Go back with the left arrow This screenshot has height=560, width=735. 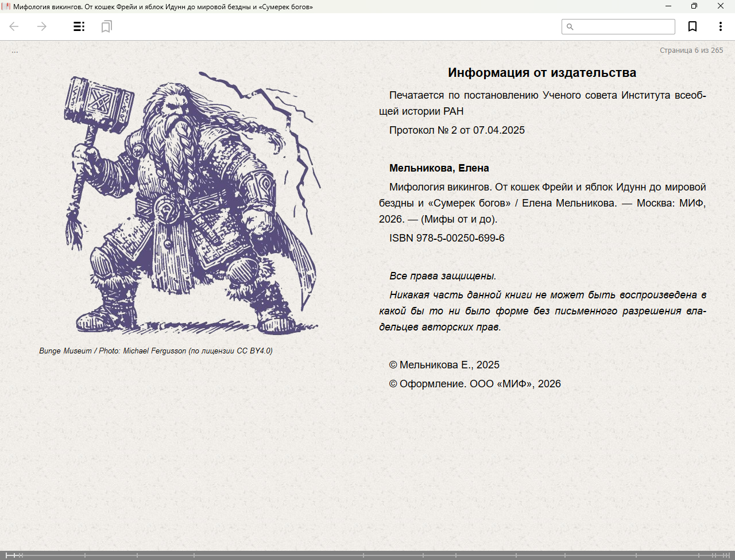click(14, 26)
